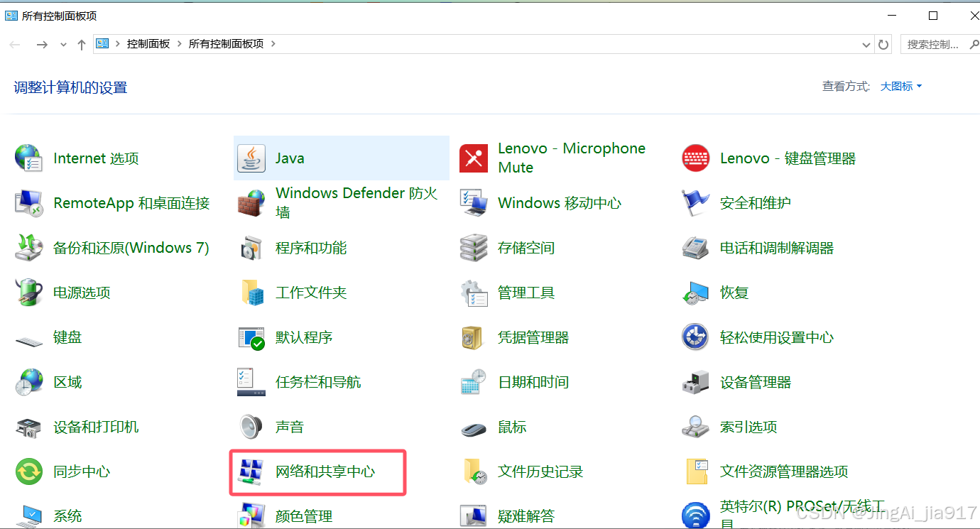The image size is (980, 529).
Task: Click the search magnifier icon
Action: (973, 44)
